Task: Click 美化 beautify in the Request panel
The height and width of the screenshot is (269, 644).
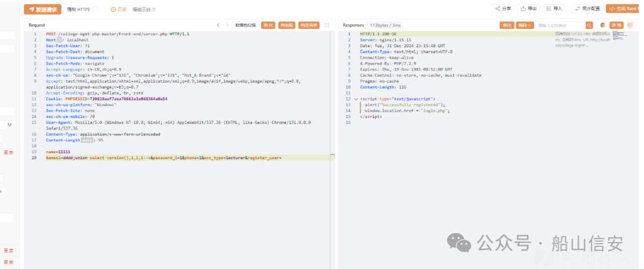Action: point(268,25)
